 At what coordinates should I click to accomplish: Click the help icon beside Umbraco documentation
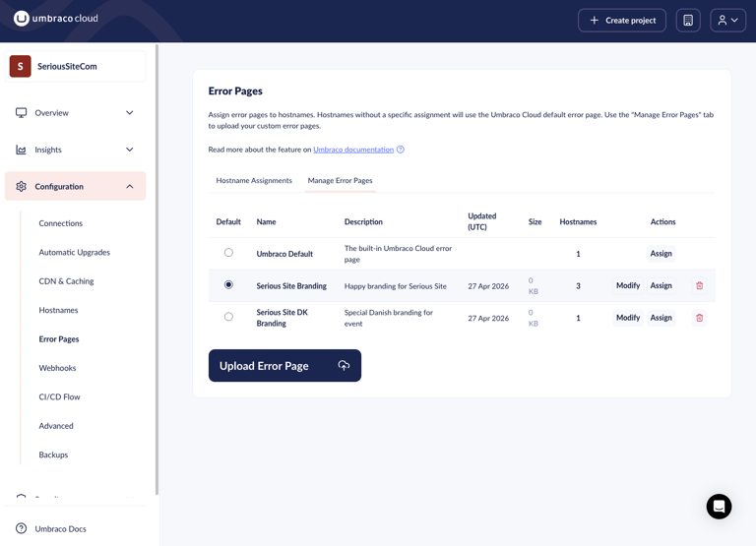click(401, 150)
